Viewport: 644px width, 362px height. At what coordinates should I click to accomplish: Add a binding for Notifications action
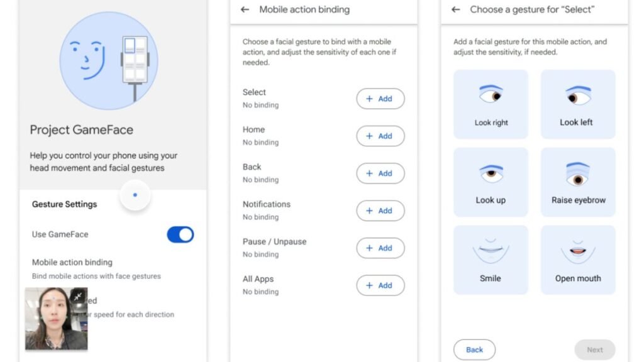click(x=380, y=211)
